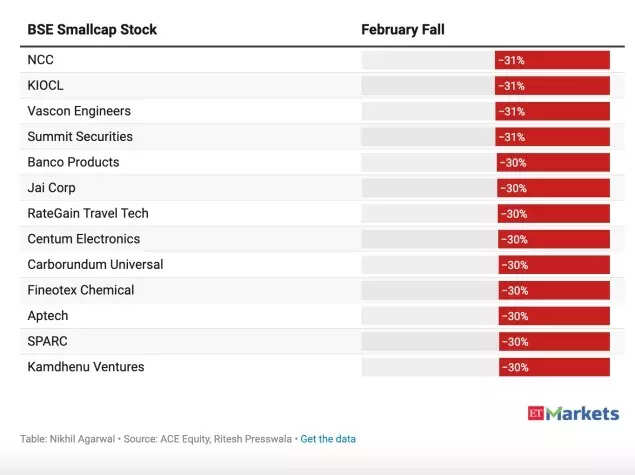Viewport: 635px width, 475px height.
Task: Click the Jai Corp stock name
Action: [51, 188]
